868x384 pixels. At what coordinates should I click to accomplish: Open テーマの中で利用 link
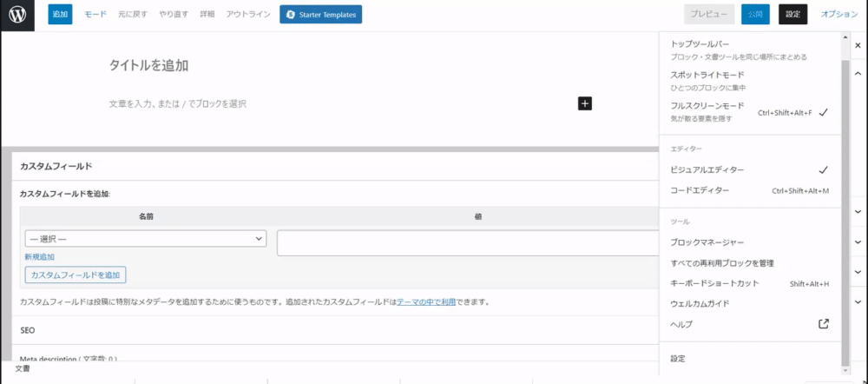[426, 302]
